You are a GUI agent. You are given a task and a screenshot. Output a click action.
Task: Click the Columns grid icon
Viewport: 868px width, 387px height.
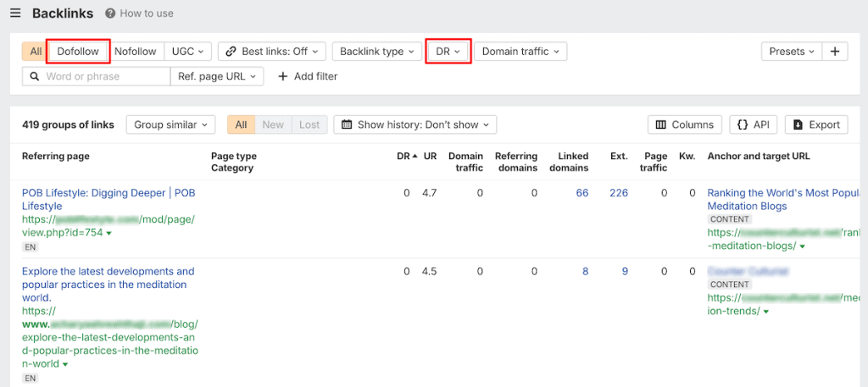(661, 124)
